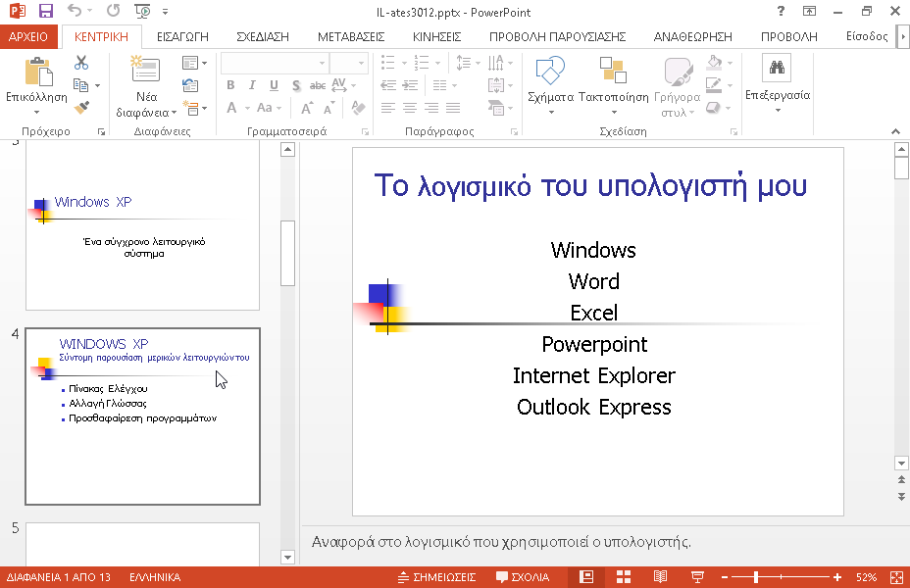This screenshot has height=588, width=910.
Task: Copy selection with the copy icon
Action: 81,85
